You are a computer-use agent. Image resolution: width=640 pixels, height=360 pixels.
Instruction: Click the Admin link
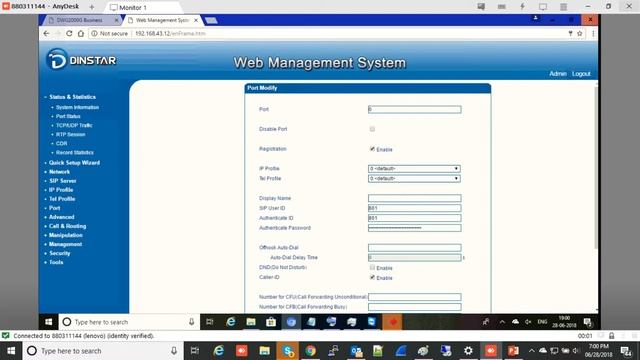tap(558, 74)
